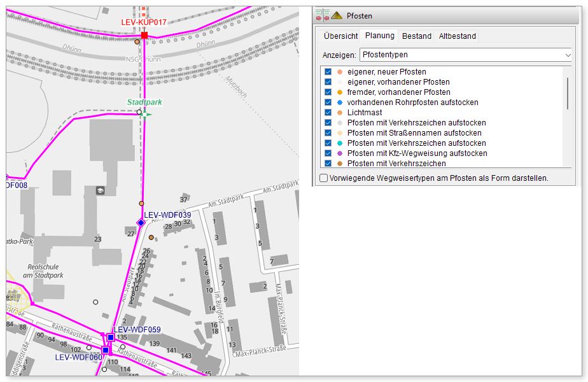
Task: Select white circle marker beside house 102
Action: (x=89, y=348)
